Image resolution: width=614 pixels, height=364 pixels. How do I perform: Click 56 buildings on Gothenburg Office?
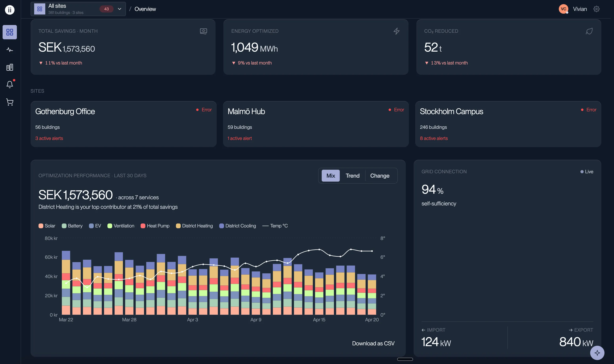[x=47, y=127]
